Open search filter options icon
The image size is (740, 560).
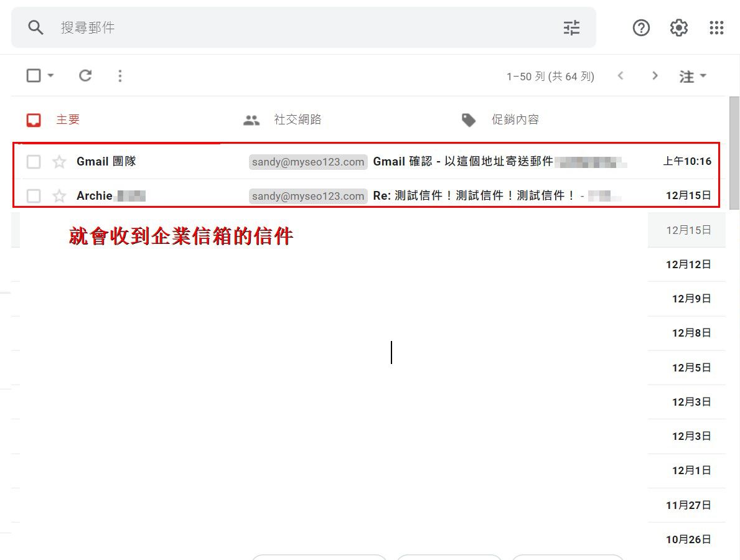tap(571, 27)
